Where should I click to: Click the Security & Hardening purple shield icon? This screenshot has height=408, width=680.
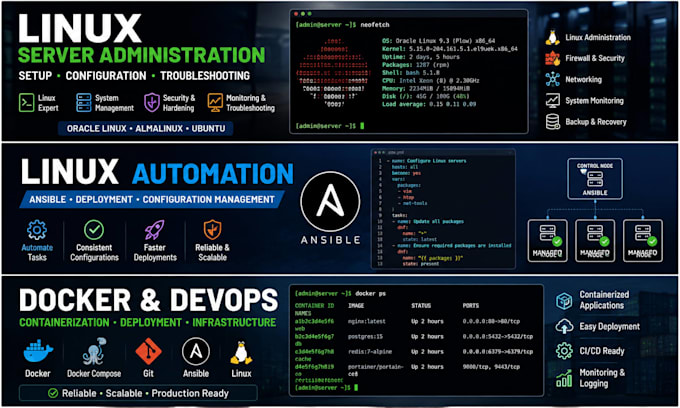[x=152, y=102]
